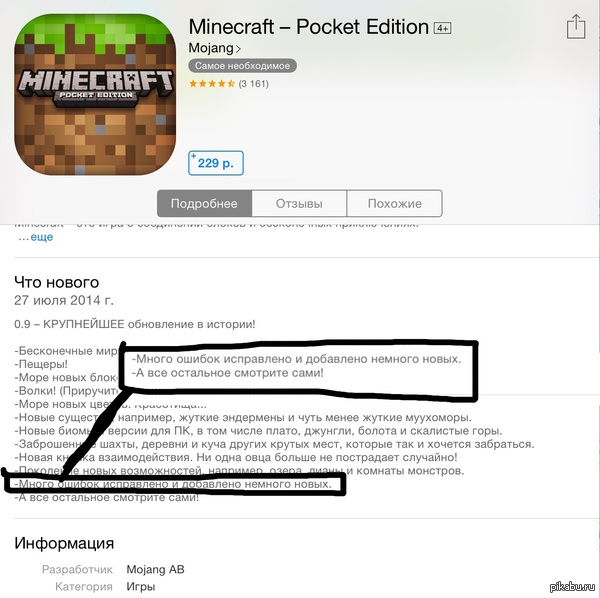Screen dimensions: 600x598
Task: Tap the Самое необходимое badge
Action: point(242,65)
